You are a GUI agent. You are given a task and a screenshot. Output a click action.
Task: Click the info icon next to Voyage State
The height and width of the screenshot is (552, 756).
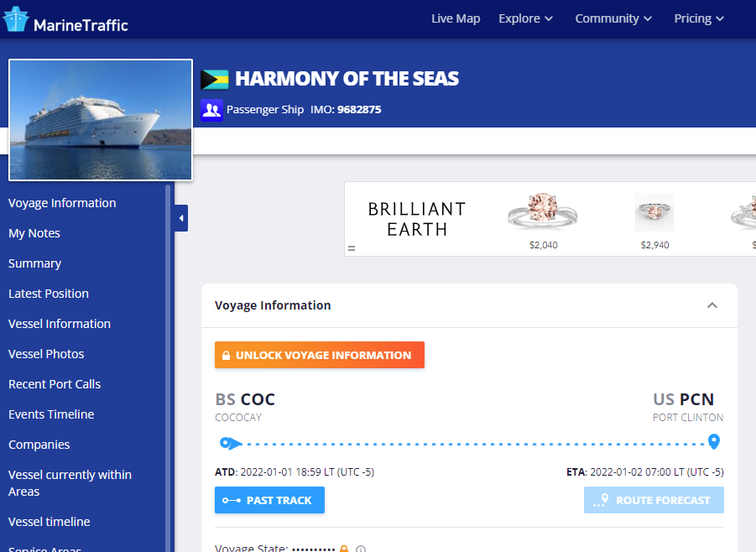361,549
